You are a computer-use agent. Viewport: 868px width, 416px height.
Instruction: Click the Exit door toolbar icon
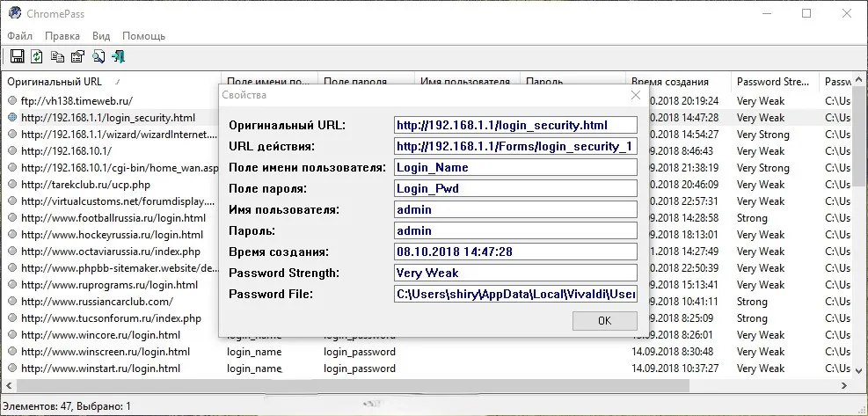coord(119,56)
